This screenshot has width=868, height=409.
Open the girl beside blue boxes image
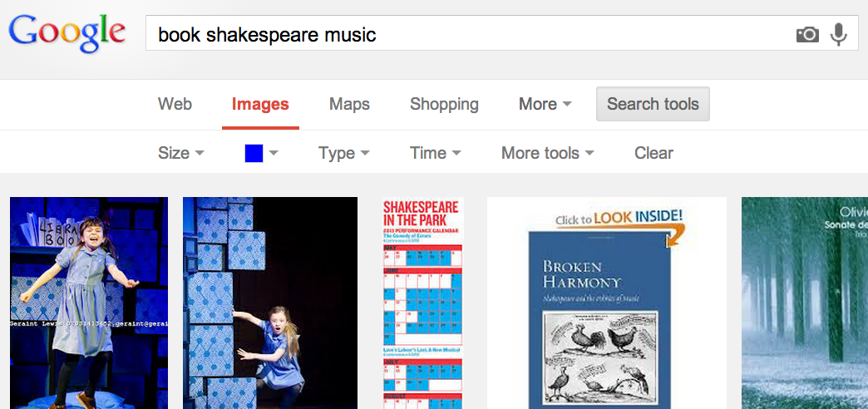[x=270, y=303]
